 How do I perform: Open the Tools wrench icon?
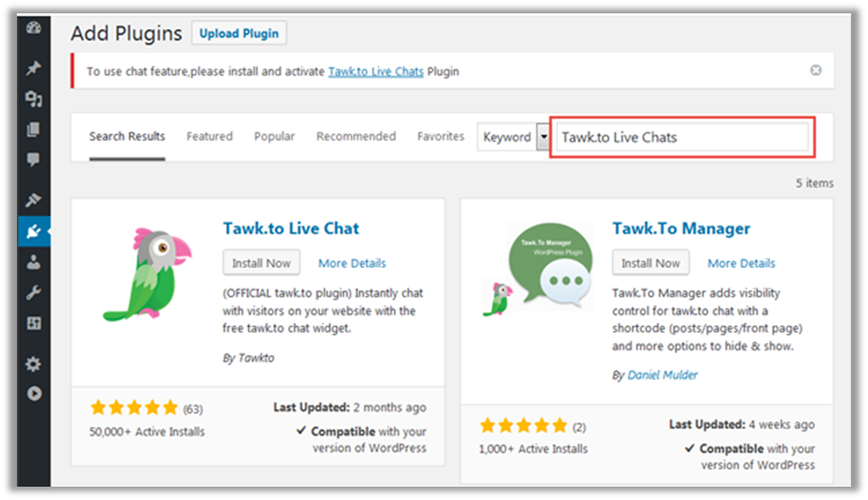click(x=34, y=293)
